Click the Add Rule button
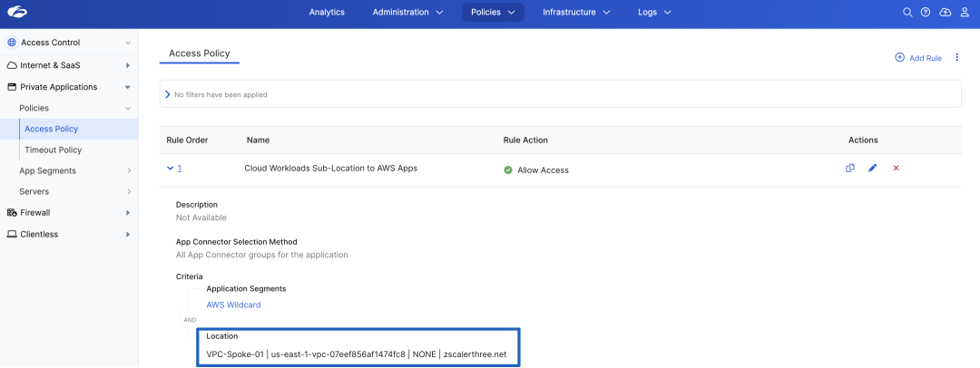This screenshot has width=980, height=368. coord(918,58)
